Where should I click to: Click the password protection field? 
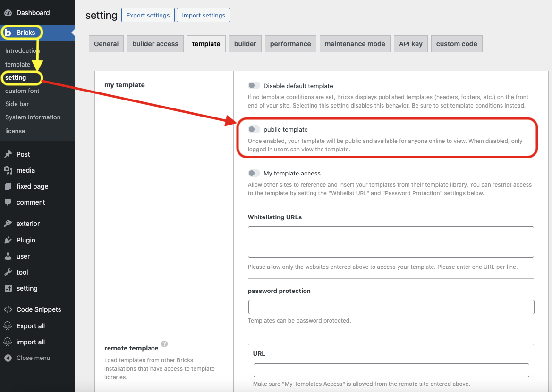click(x=391, y=307)
